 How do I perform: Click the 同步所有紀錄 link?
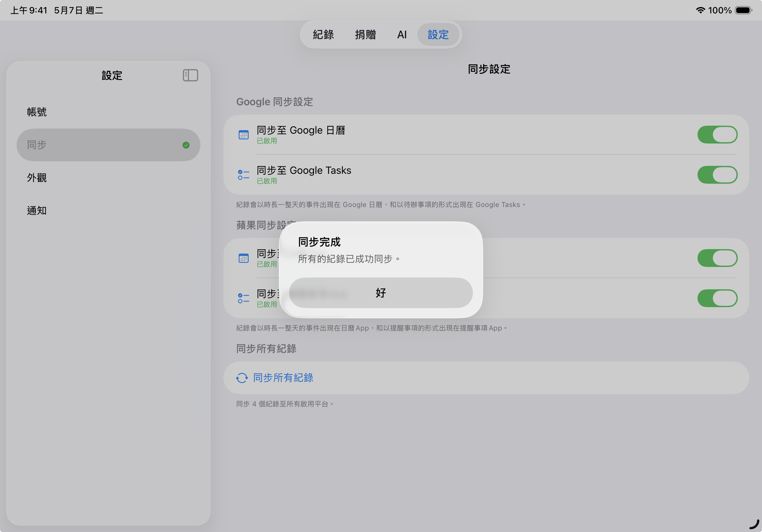click(x=283, y=378)
